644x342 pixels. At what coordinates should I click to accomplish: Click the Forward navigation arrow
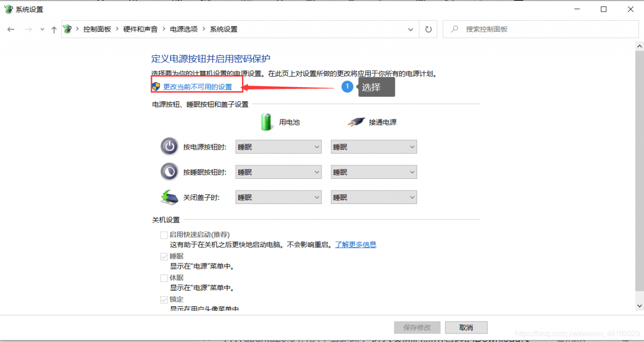tap(29, 29)
